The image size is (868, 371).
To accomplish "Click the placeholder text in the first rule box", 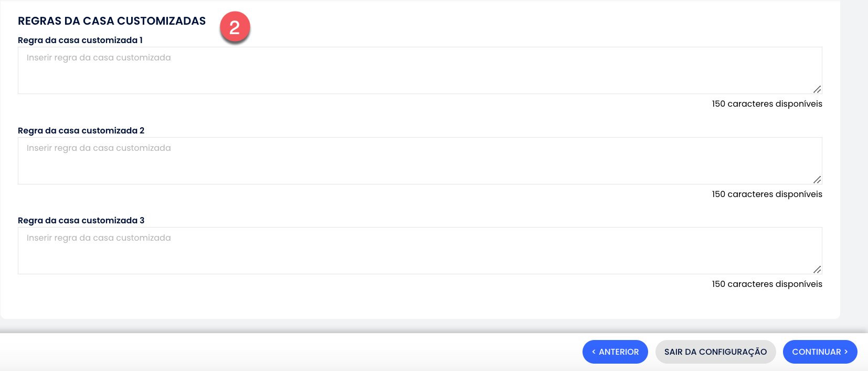I will pos(99,58).
